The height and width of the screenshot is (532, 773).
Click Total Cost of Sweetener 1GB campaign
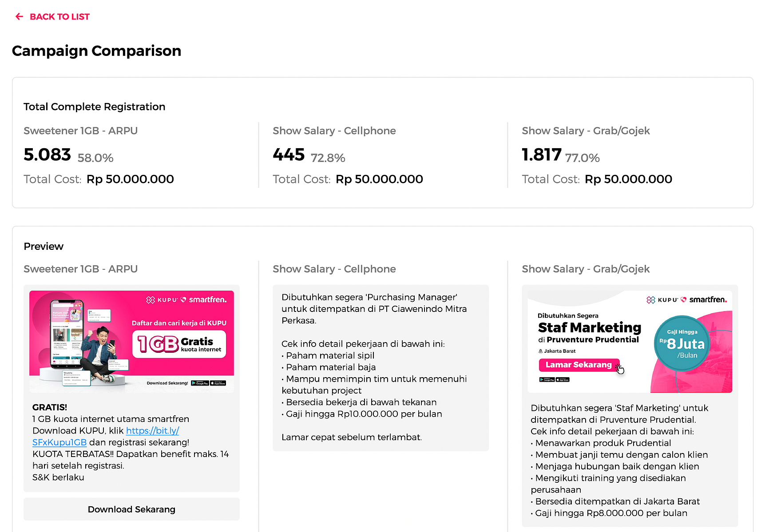pos(99,179)
